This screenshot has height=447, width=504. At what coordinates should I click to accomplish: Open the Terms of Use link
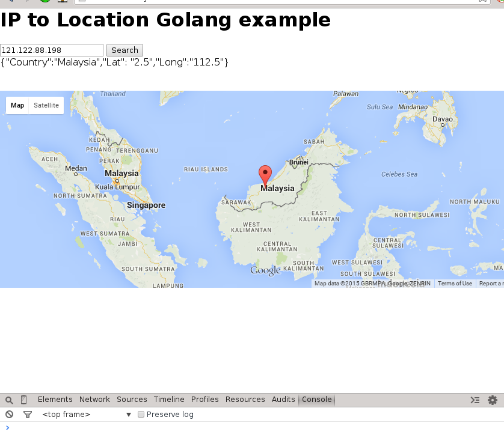tap(455, 283)
